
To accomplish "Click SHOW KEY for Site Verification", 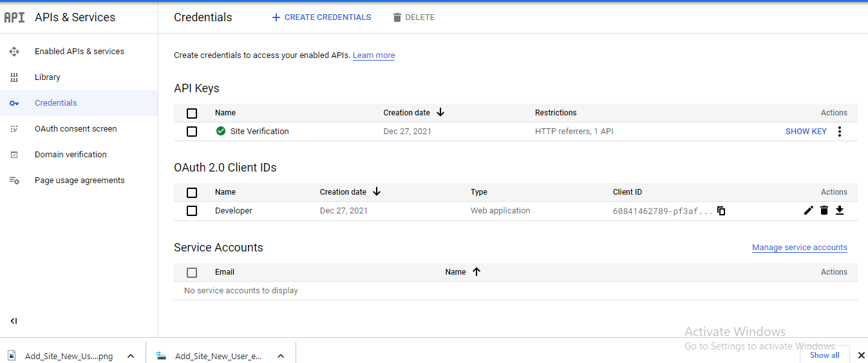I will 806,132.
